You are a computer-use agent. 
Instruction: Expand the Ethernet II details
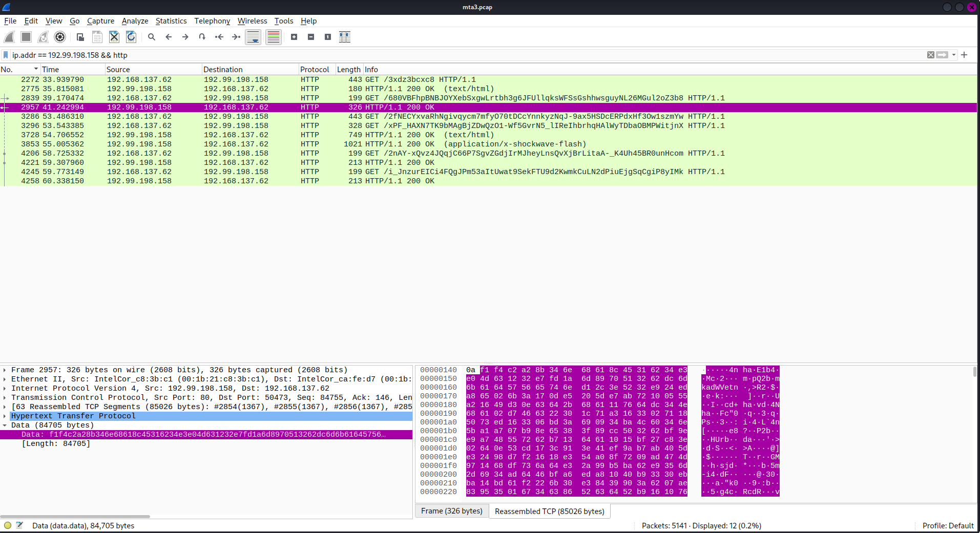(5, 379)
